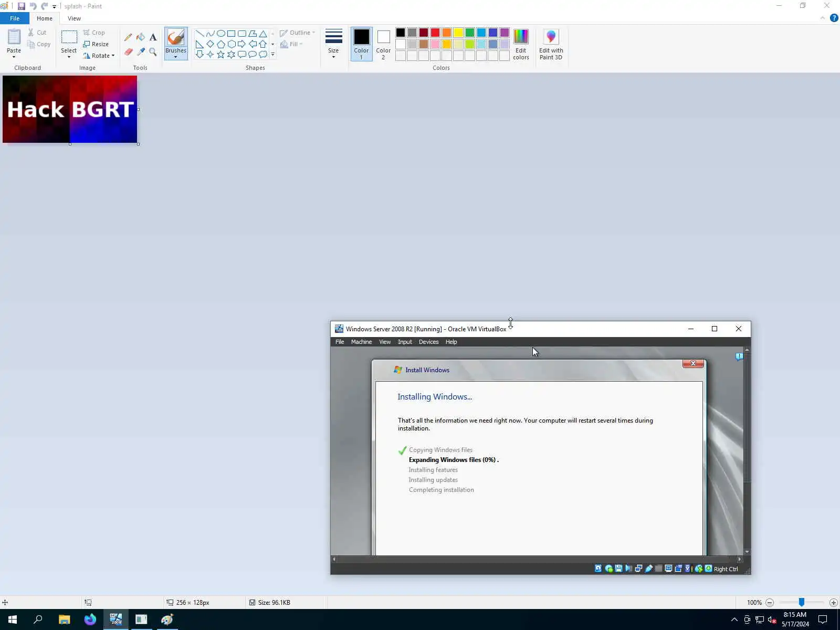Pick the yellow color swatch
Screen dimensions: 840x630
pyautogui.click(x=458, y=33)
